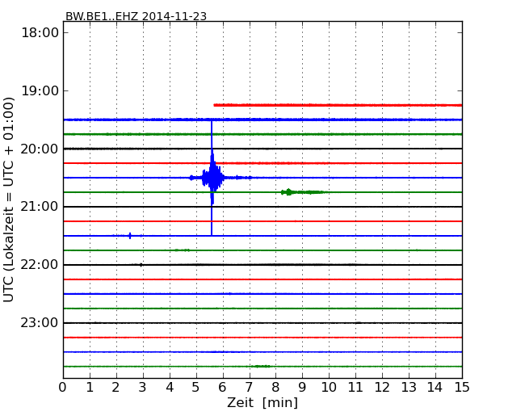Click x-axis tick label 15
The height and width of the screenshot is (420, 525).
(x=462, y=388)
